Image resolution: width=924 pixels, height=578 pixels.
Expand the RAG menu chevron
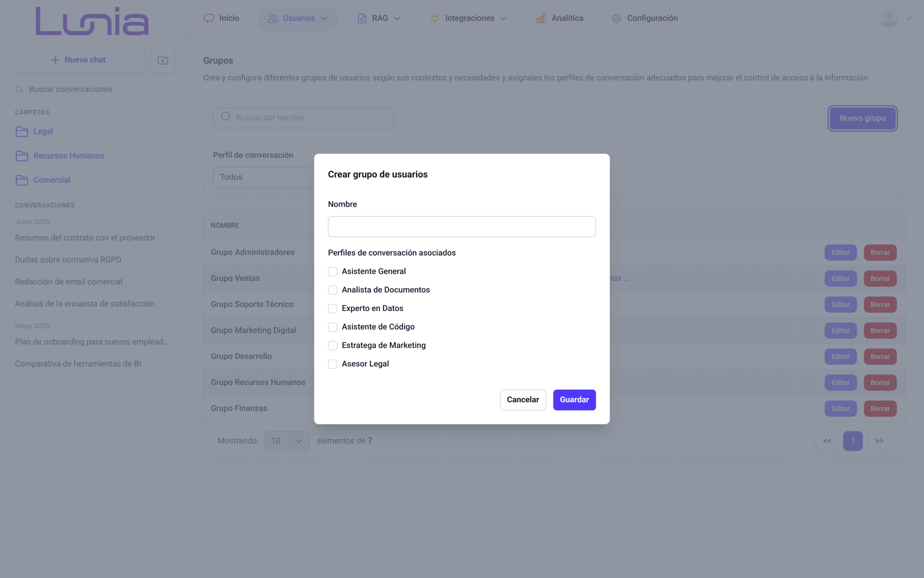397,19
